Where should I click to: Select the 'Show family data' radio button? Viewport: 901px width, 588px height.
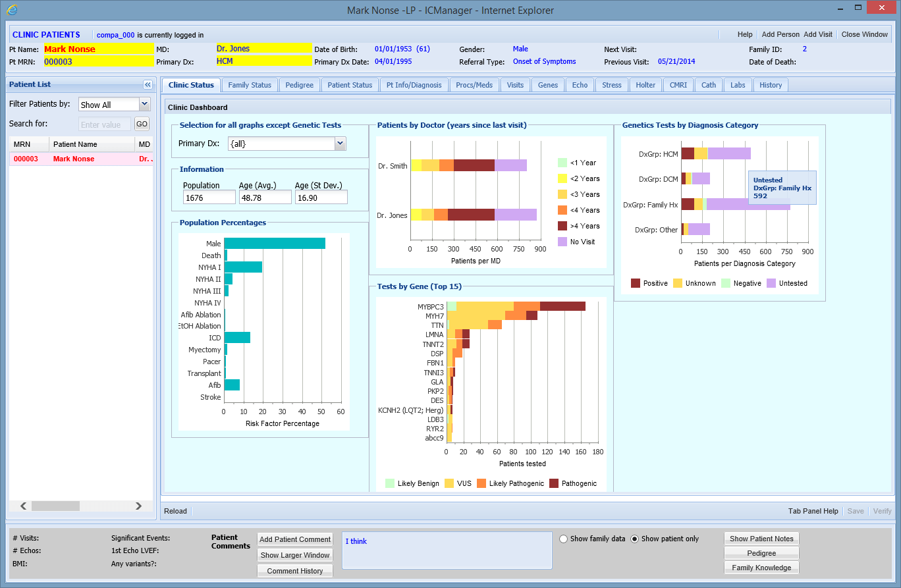(x=564, y=539)
